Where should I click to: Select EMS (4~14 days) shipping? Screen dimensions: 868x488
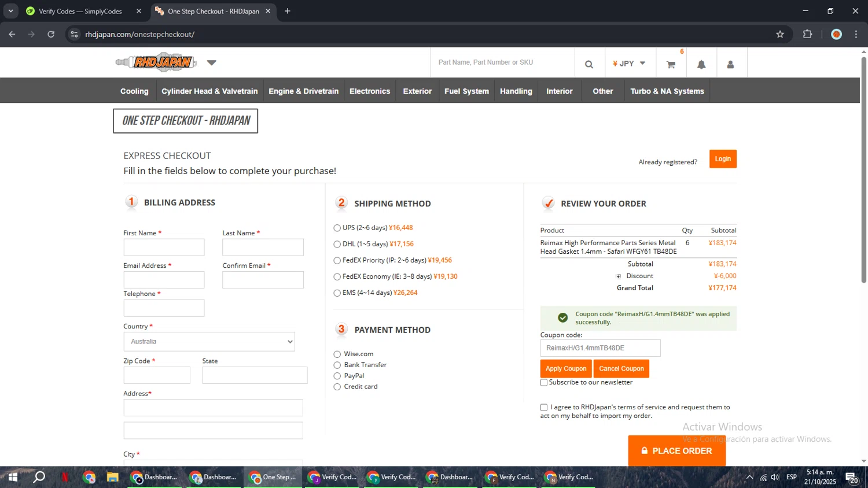click(337, 293)
